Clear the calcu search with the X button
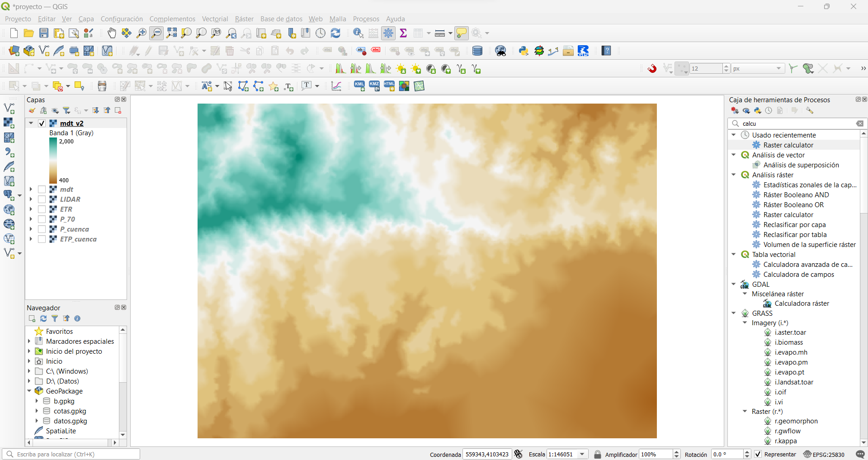Viewport: 868px width, 460px height. tap(860, 123)
